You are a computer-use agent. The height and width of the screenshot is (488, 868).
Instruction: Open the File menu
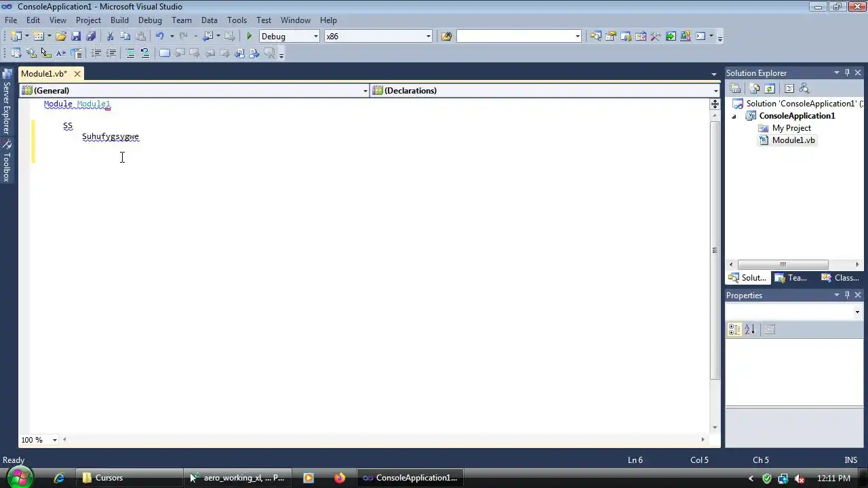coord(11,20)
